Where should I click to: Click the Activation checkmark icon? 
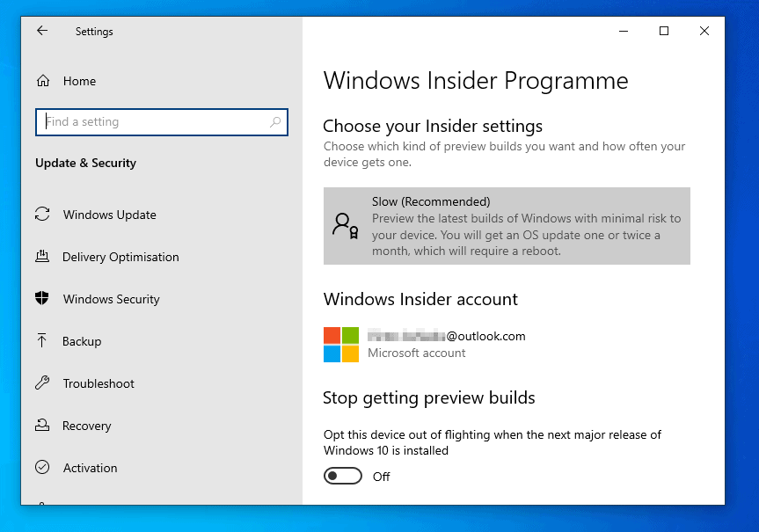(41, 468)
